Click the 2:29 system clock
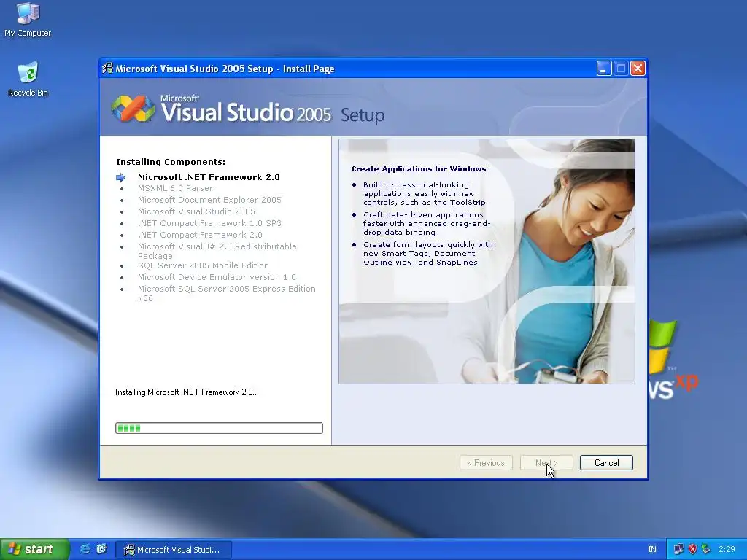Viewport: 747px width, 560px height. pyautogui.click(x=727, y=550)
